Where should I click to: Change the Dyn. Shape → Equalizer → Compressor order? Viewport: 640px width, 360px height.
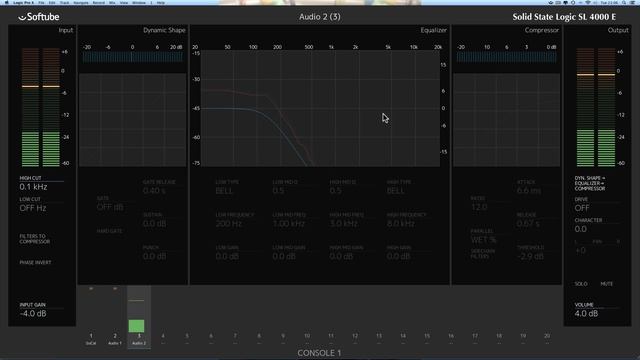[590, 183]
